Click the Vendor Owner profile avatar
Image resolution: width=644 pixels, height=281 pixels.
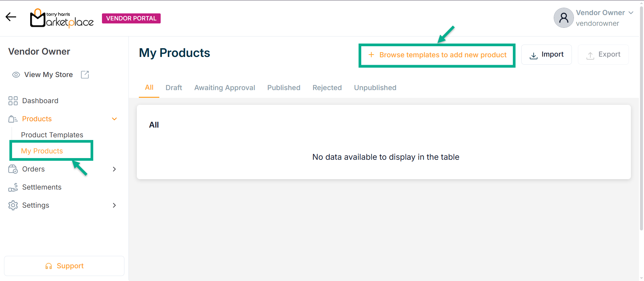[563, 18]
